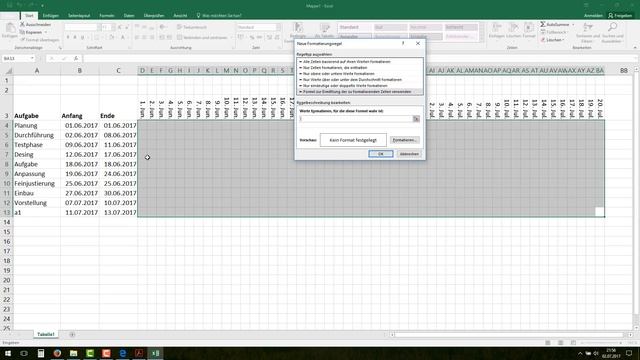Open Microsoft Edge from the taskbar
This screenshot has width=640, height=360.
(x=122, y=353)
